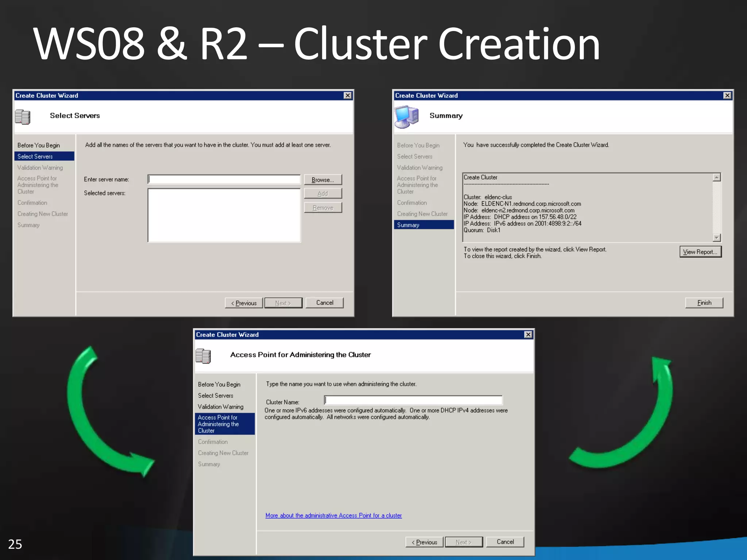Select 'Creating New Cluster' step in Summary wizard
The height and width of the screenshot is (560, 747).
[422, 214]
